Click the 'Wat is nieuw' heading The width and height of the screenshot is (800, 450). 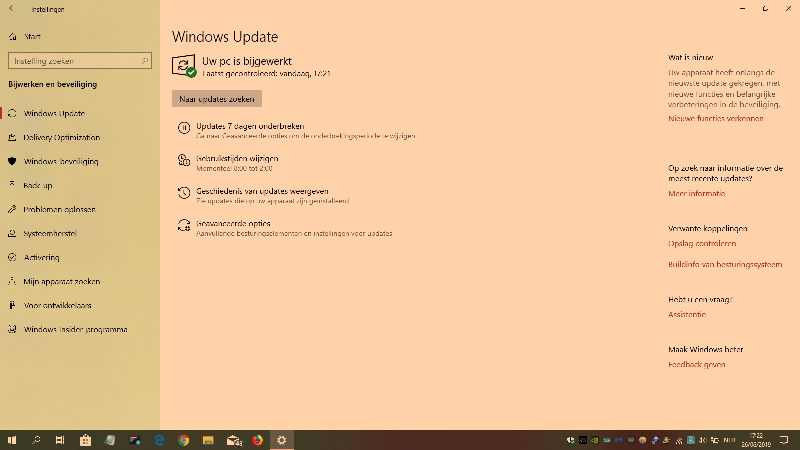690,58
